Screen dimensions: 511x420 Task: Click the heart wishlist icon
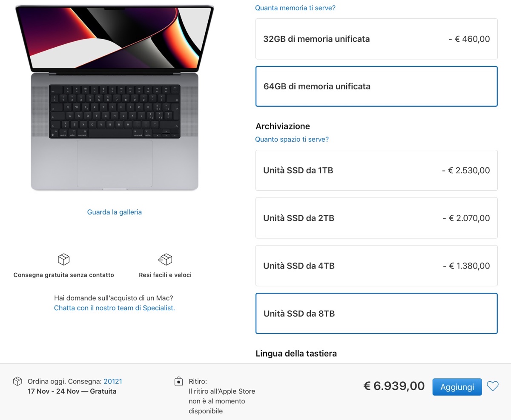click(x=493, y=386)
